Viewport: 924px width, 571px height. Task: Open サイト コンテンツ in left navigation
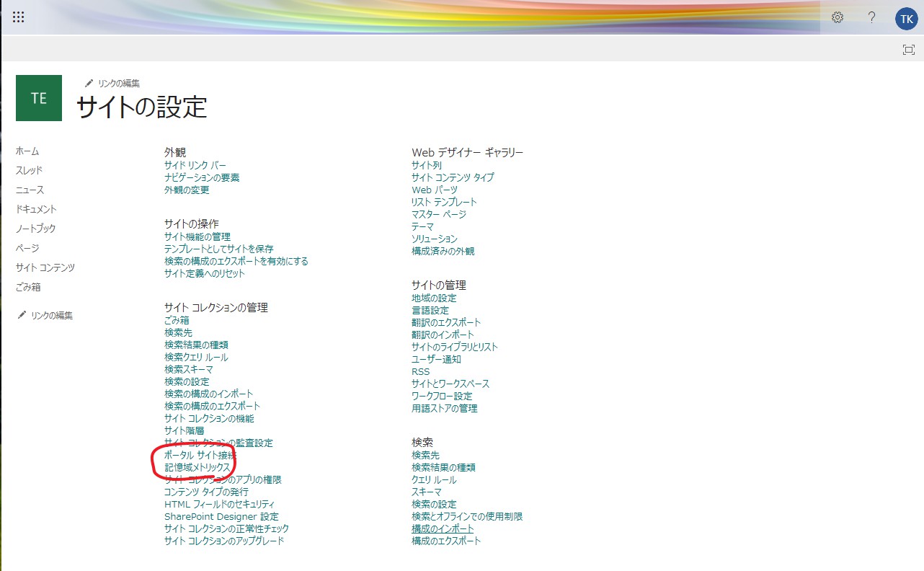[45, 267]
